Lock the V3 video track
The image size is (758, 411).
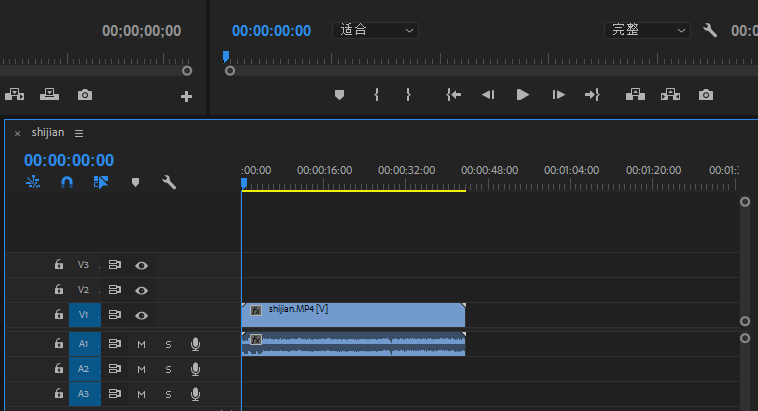click(x=59, y=265)
